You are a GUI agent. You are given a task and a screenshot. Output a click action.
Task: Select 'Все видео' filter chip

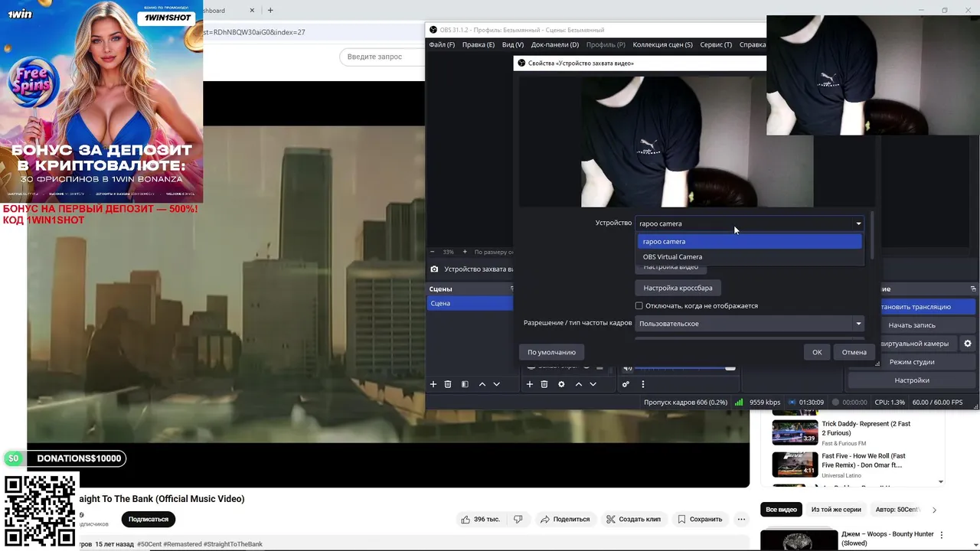point(781,510)
